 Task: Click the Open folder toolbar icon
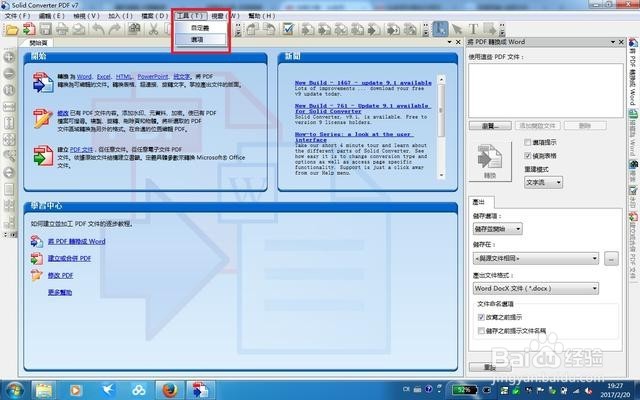[12, 29]
